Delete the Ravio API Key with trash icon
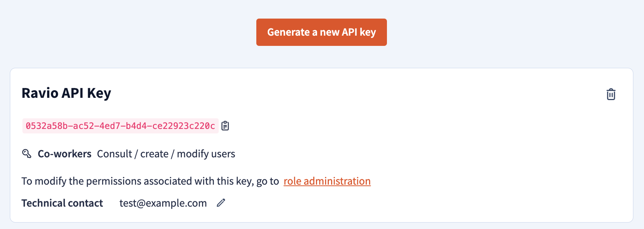This screenshot has height=229, width=644. pos(611,94)
